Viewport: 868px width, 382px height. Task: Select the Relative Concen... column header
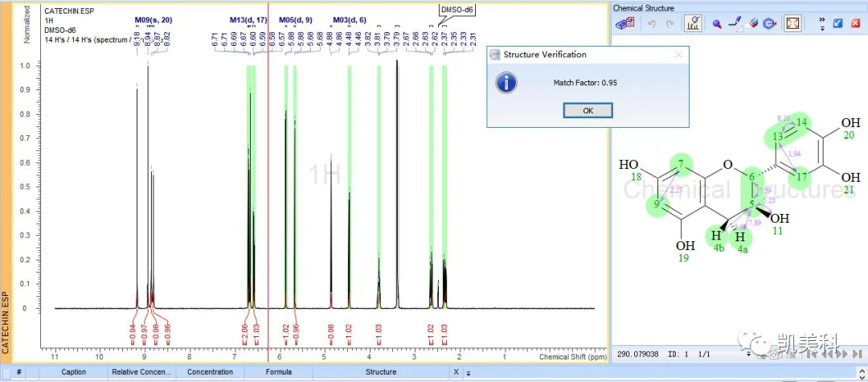pyautogui.click(x=143, y=372)
